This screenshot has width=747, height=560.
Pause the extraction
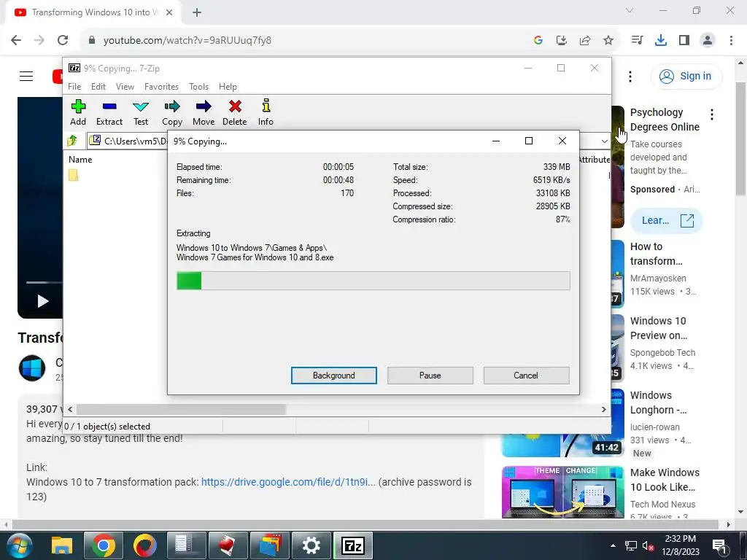[430, 376]
